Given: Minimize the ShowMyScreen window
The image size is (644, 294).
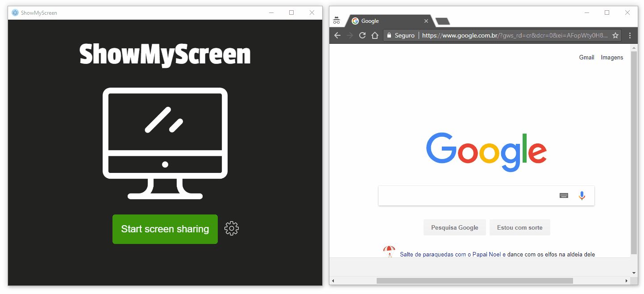Looking at the screenshot, I should click(x=271, y=13).
